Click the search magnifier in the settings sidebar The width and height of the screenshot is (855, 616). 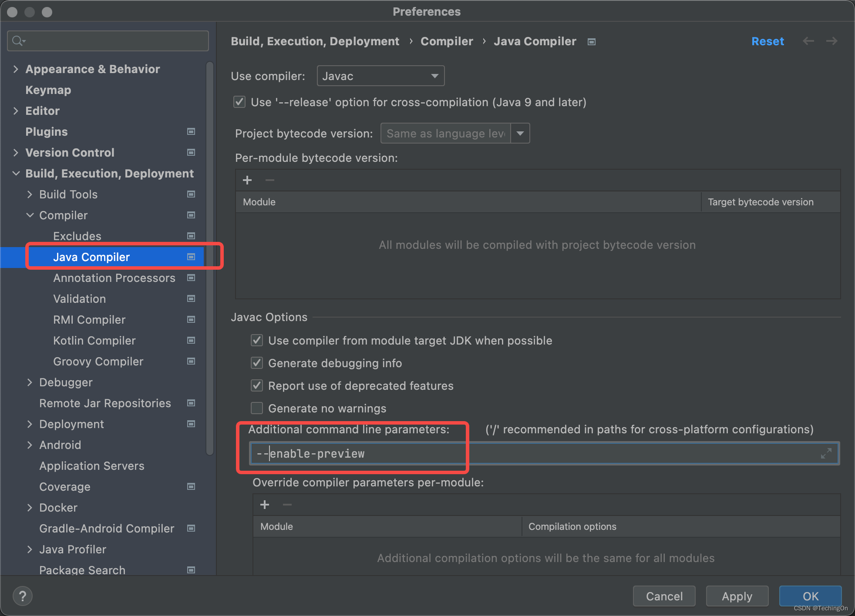tap(18, 40)
